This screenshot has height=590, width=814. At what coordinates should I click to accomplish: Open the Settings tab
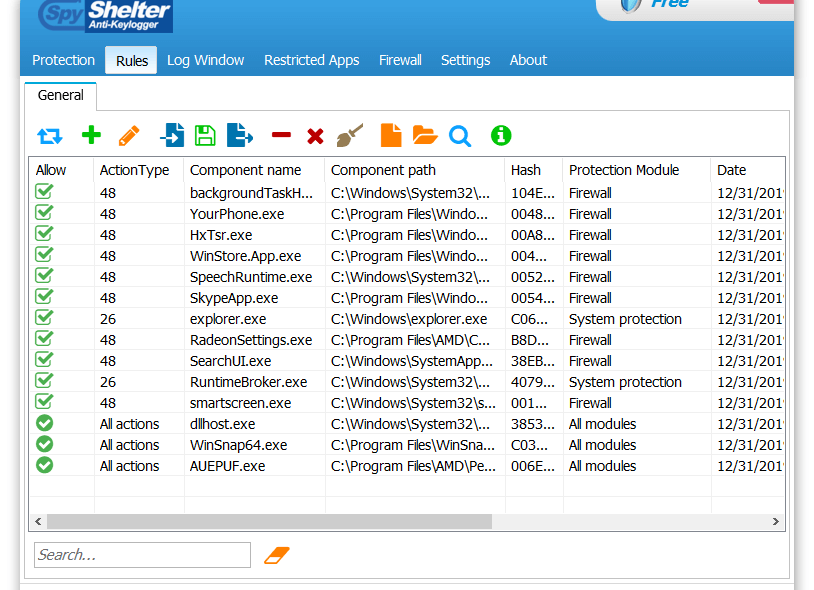click(465, 60)
